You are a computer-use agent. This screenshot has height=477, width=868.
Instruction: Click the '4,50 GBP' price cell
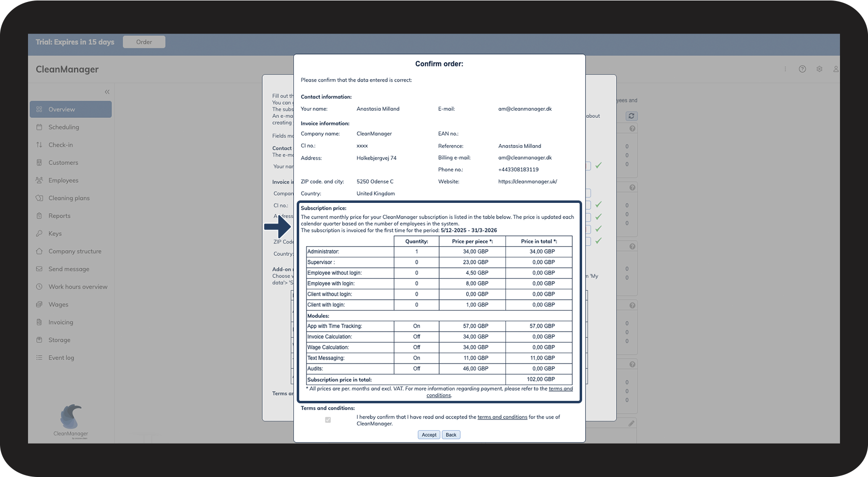[x=477, y=273]
